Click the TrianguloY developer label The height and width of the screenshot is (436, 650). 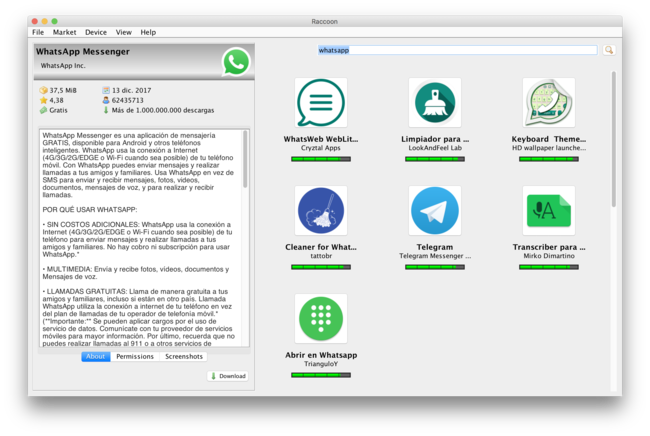321,364
